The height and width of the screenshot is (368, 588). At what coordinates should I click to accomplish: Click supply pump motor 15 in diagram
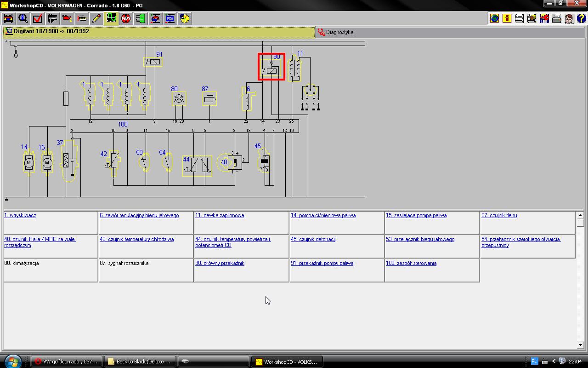click(47, 162)
